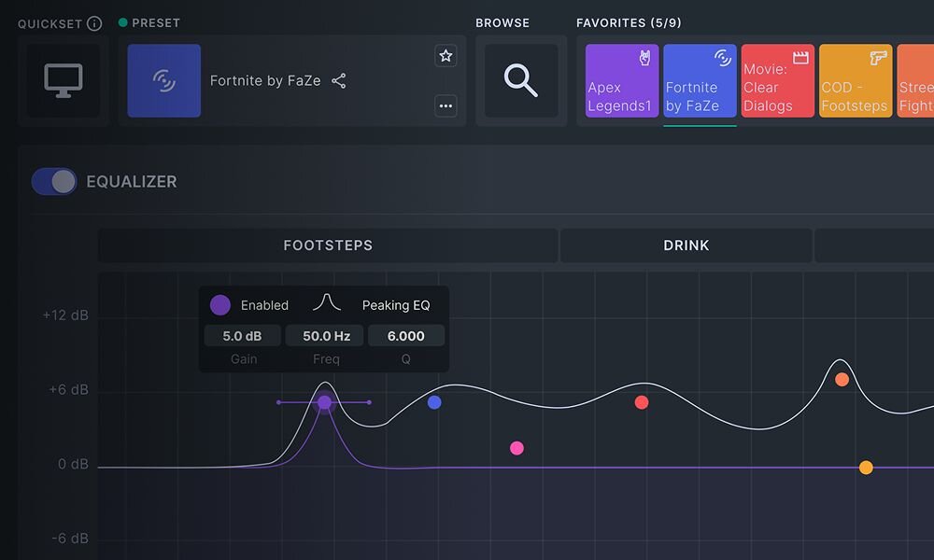Select the blue EQ band point
This screenshot has width=934, height=560.
[x=434, y=402]
